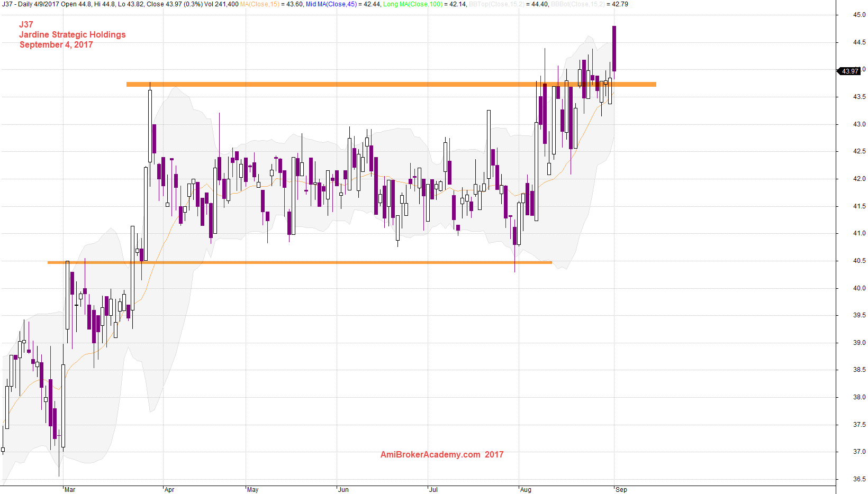Viewport: 868px width, 494px height.
Task: Click the 37.0 price axis label
Action: (x=860, y=452)
